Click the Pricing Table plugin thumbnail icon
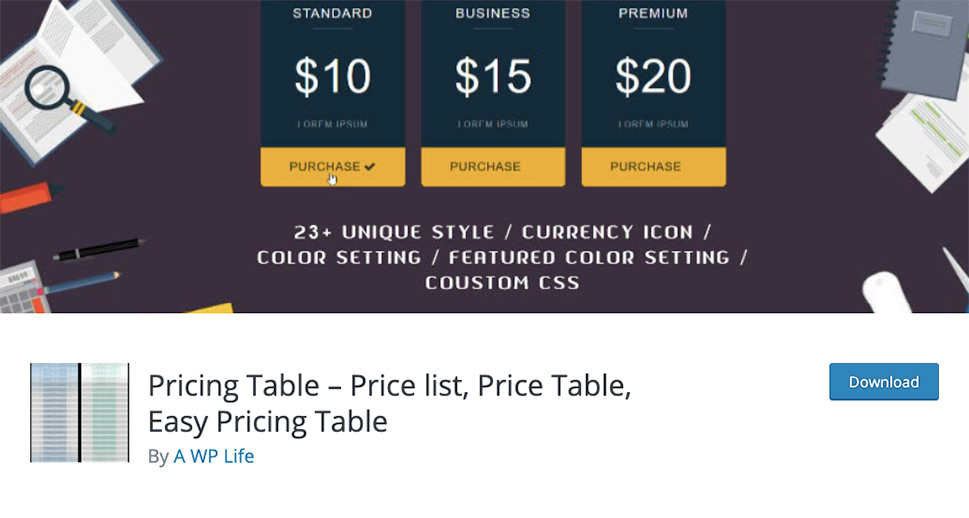The width and height of the screenshot is (969, 518). [80, 412]
